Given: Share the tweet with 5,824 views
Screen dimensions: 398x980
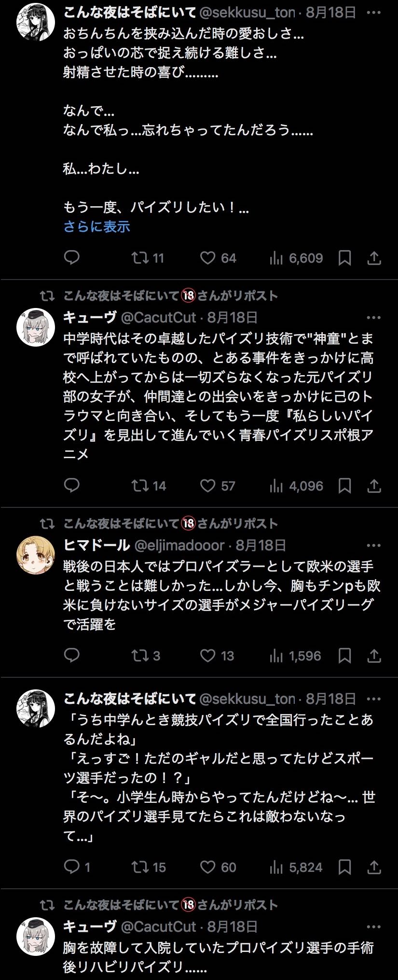Looking at the screenshot, I should point(374,868).
